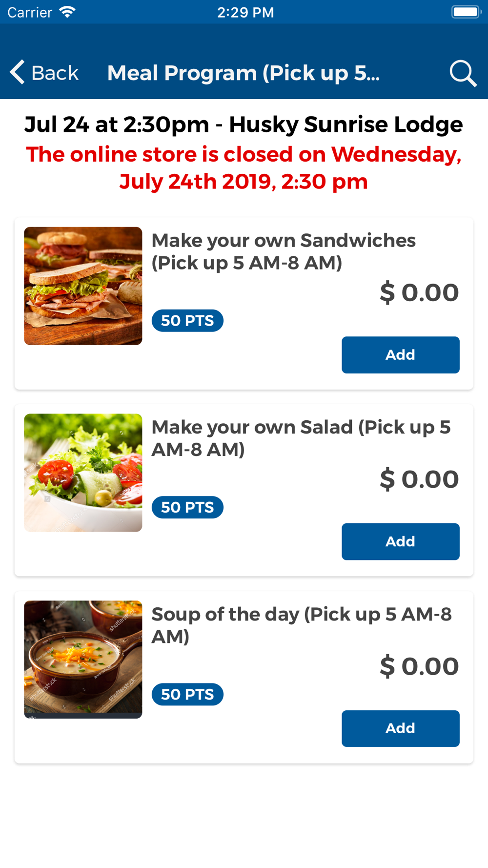Add Make your own Sandwiches to order

point(400,355)
